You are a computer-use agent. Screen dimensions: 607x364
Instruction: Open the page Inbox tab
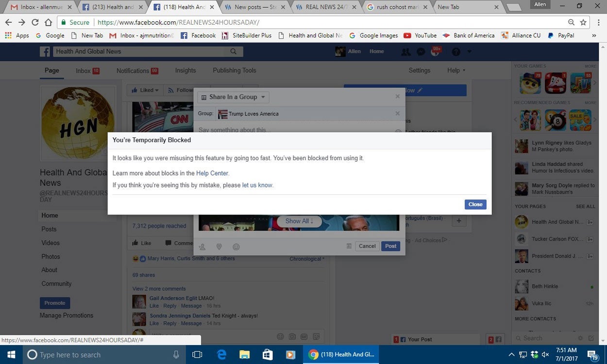click(87, 71)
